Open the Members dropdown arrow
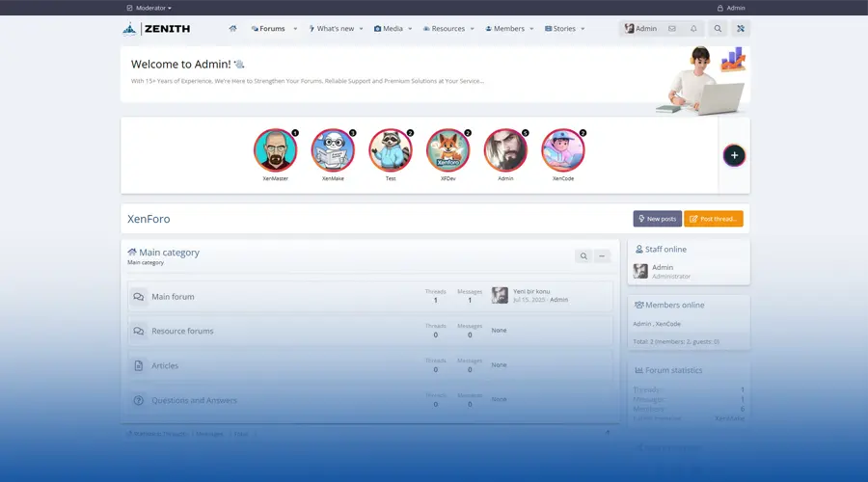This screenshot has width=868, height=482. pyautogui.click(x=532, y=29)
